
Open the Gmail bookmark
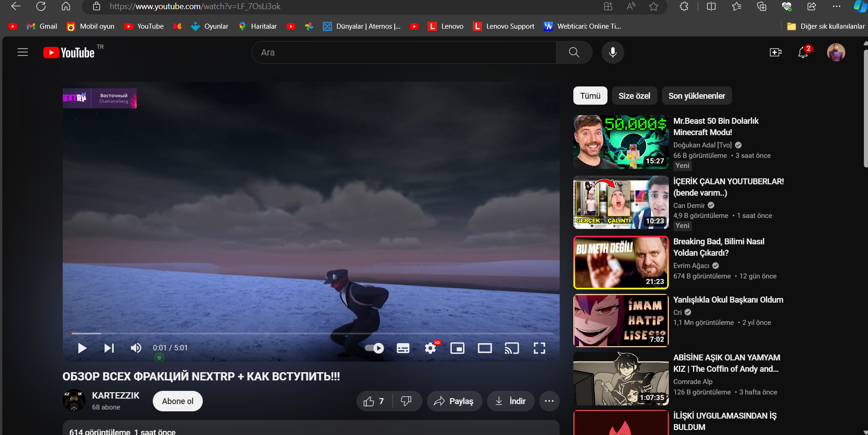tap(42, 26)
